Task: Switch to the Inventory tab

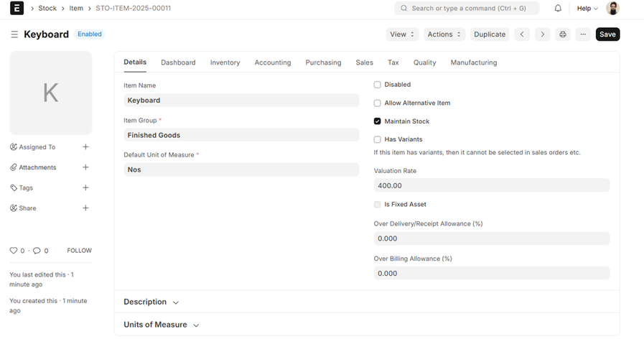Action: click(x=225, y=62)
